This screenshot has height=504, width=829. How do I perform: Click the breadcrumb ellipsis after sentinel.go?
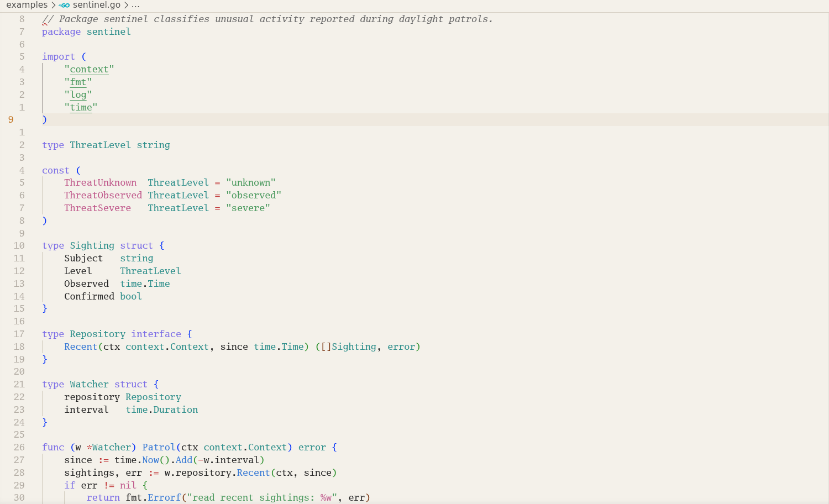[x=135, y=5]
